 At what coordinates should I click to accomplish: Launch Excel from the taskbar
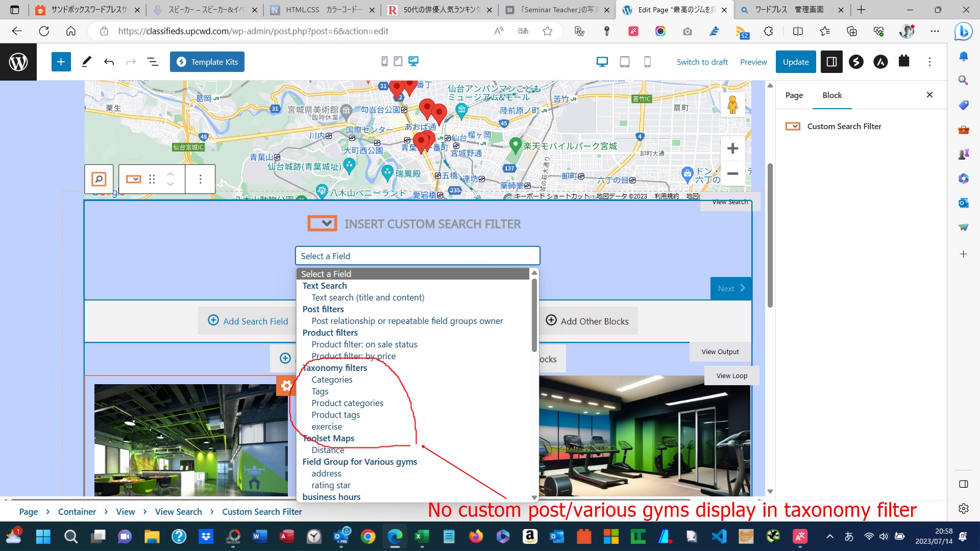coord(422,536)
